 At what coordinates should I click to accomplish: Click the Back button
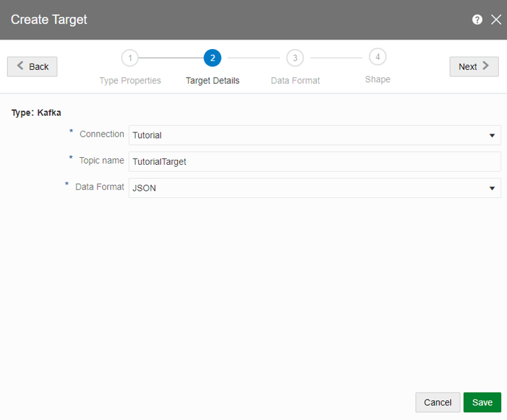pyautogui.click(x=32, y=67)
